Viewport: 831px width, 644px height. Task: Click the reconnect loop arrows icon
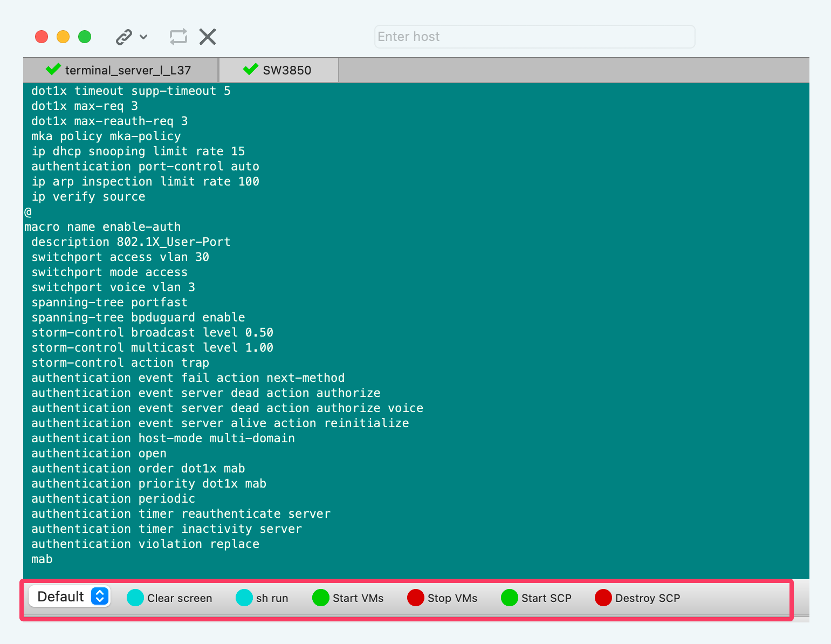(x=178, y=37)
